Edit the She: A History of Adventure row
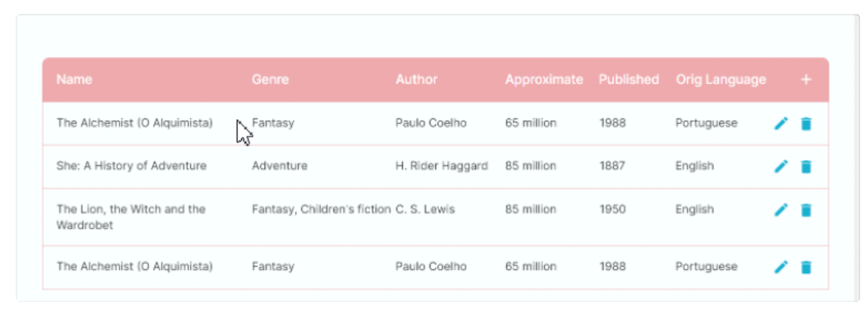 [x=781, y=166]
